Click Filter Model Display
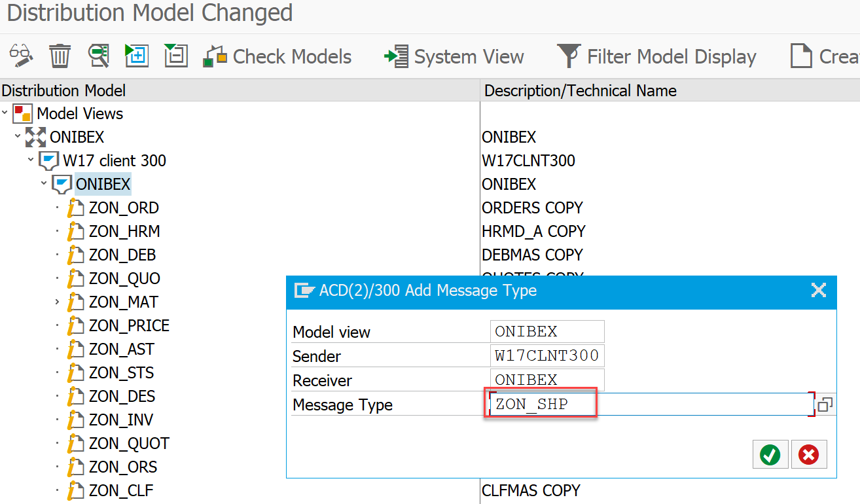 (657, 57)
